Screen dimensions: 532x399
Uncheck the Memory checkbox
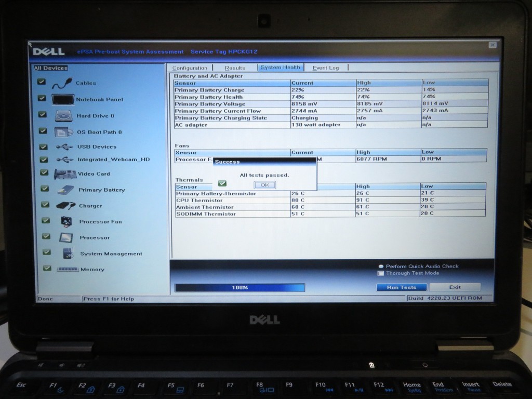tap(47, 268)
